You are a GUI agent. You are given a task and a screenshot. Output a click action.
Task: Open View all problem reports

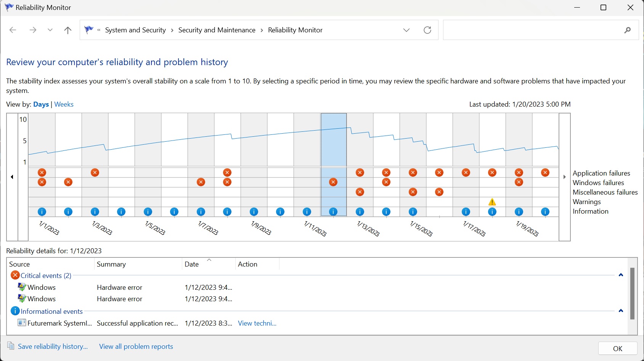pyautogui.click(x=136, y=347)
